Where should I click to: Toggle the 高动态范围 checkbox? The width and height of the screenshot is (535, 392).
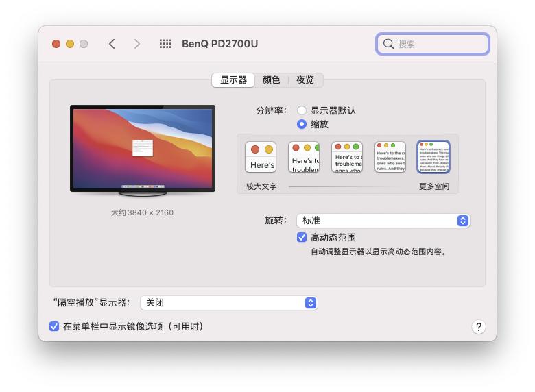(x=302, y=237)
